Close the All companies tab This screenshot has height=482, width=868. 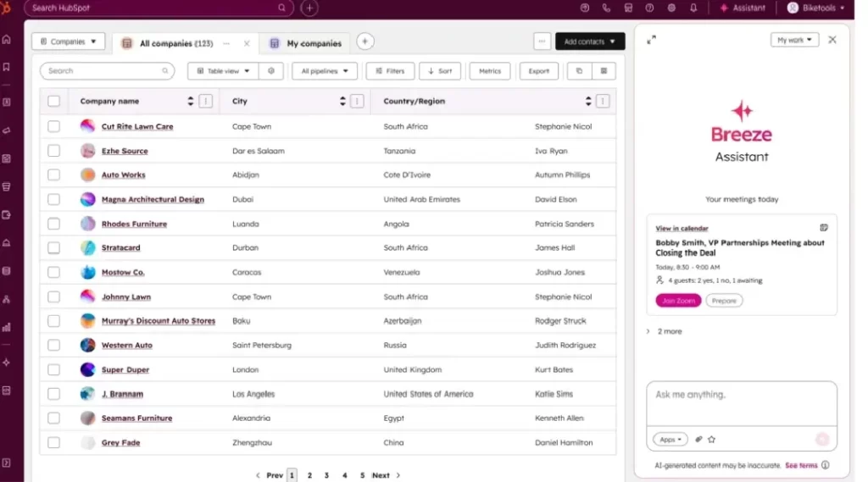[x=247, y=43]
